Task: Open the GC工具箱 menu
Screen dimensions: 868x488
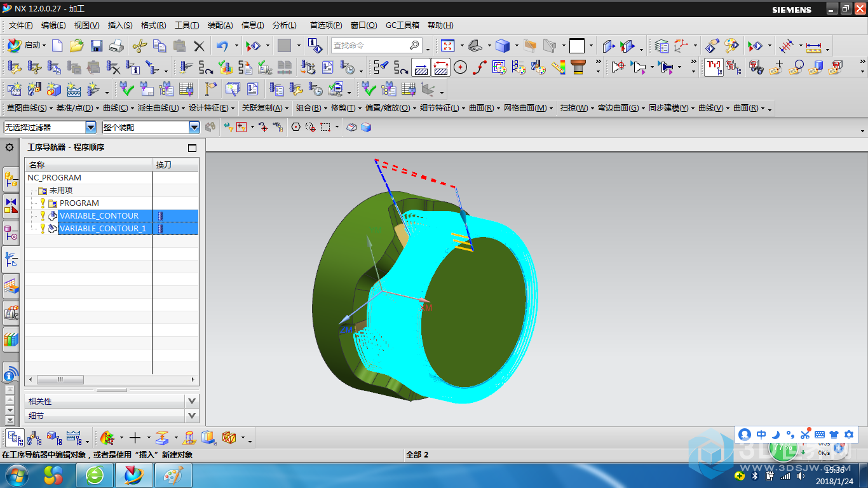Action: (x=402, y=25)
